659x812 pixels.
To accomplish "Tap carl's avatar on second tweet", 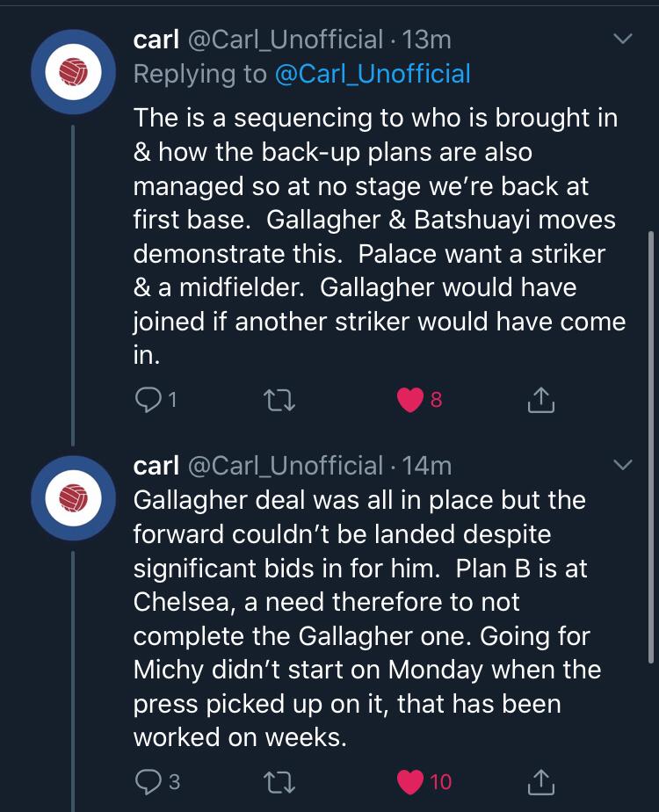I will (x=74, y=499).
